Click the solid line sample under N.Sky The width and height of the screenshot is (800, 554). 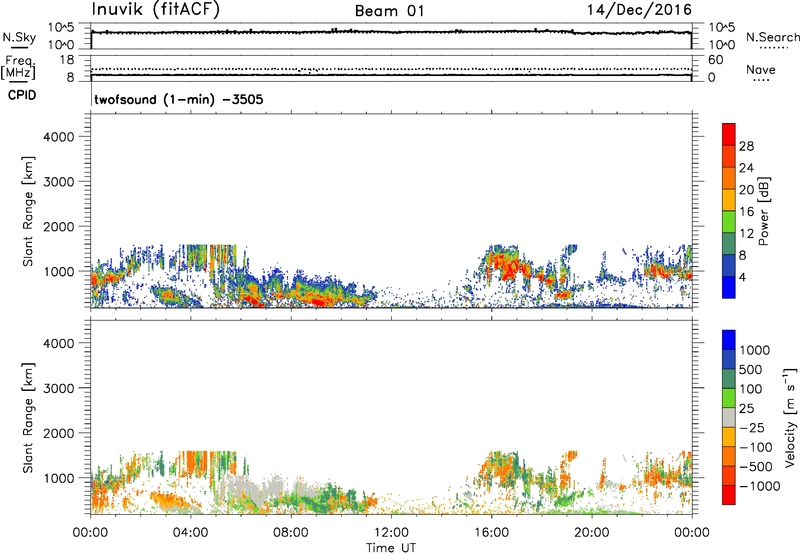pyautogui.click(x=19, y=48)
